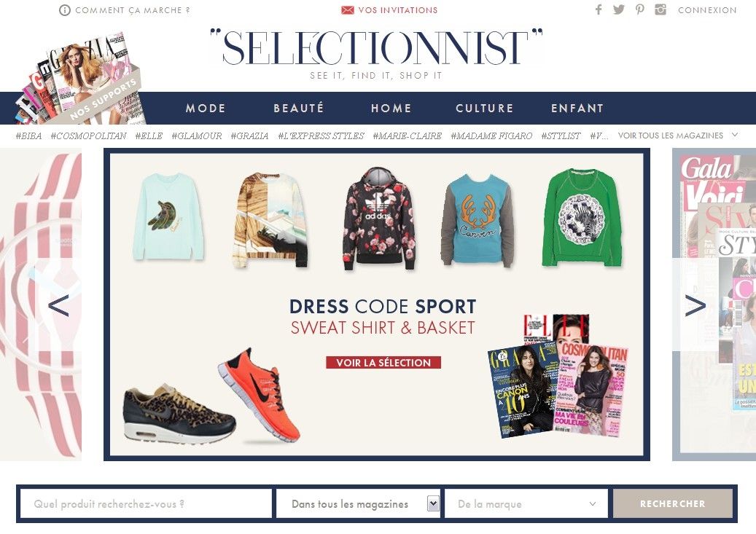Open the Instagram camera icon
Image resolution: width=756 pixels, height=534 pixels.
660,9
